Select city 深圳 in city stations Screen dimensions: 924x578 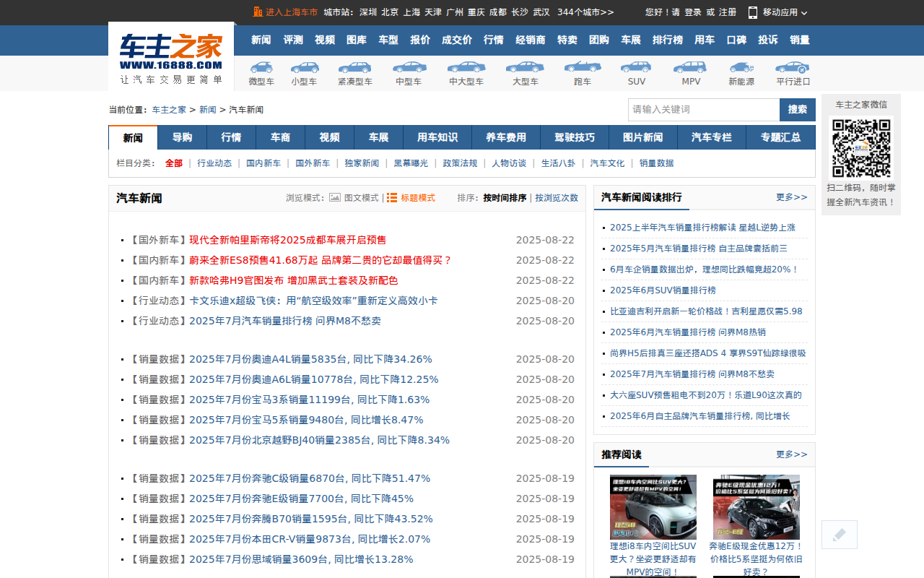coord(368,12)
